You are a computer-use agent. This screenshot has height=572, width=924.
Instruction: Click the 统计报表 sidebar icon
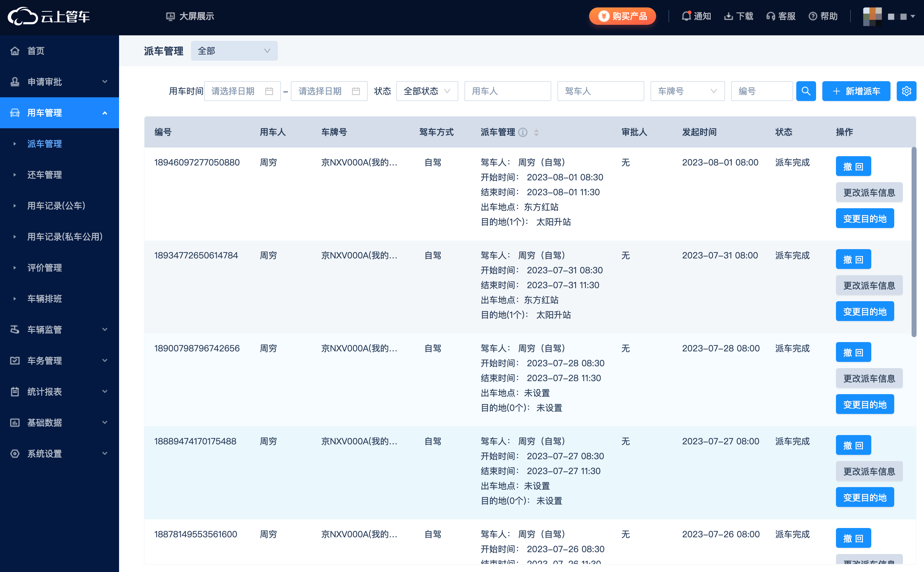(15, 392)
